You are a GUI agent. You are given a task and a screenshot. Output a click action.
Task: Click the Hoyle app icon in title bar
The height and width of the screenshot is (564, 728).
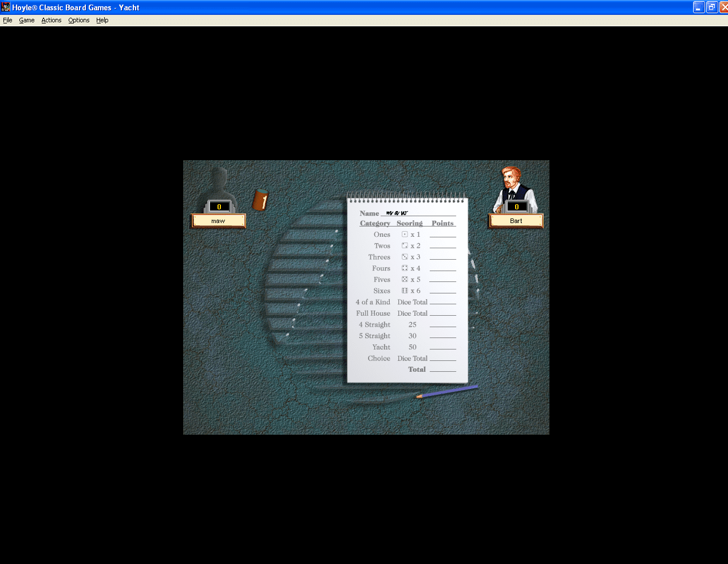point(6,7)
